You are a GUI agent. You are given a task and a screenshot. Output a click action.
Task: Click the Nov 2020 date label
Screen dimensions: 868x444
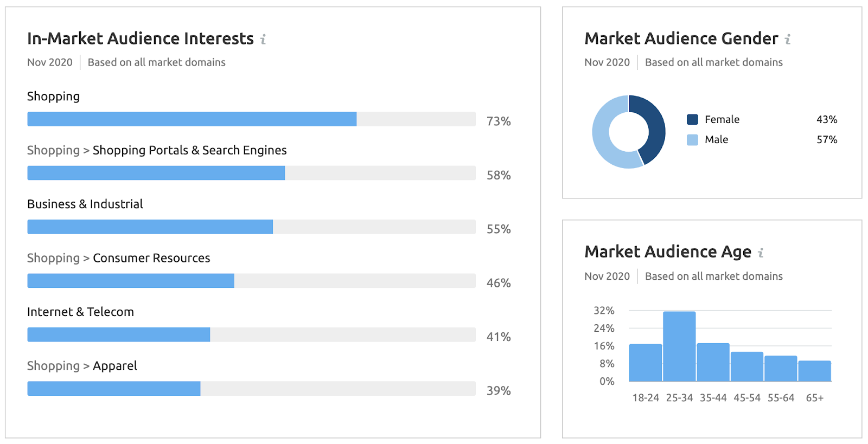49,62
